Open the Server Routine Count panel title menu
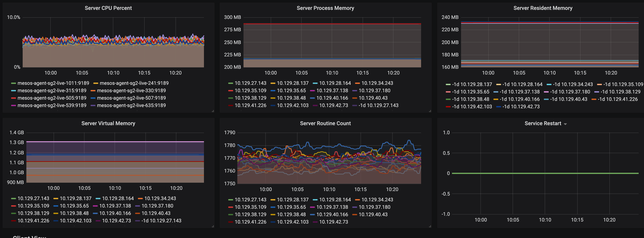 coord(325,123)
